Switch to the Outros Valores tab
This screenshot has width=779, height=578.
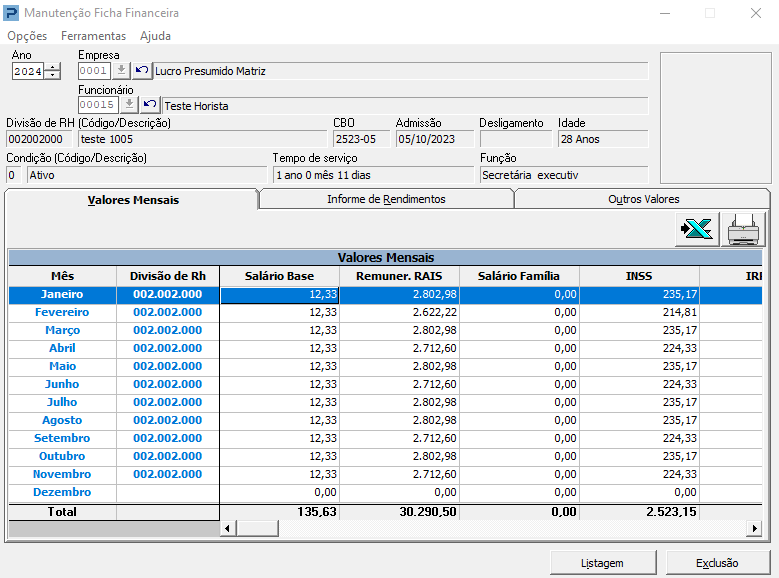(643, 199)
